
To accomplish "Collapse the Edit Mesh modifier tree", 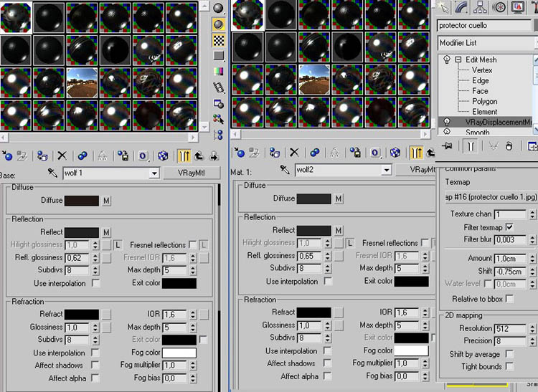I will click(x=458, y=60).
